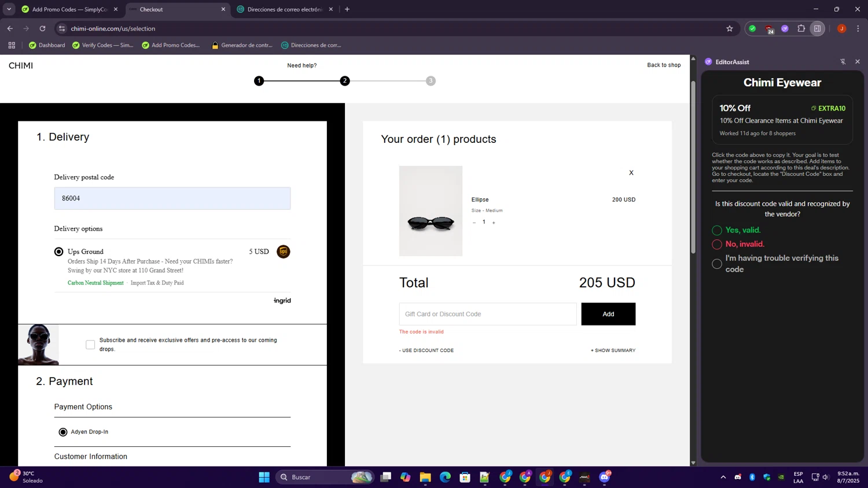Copy the EXTRA10 promo code

pyautogui.click(x=828, y=108)
